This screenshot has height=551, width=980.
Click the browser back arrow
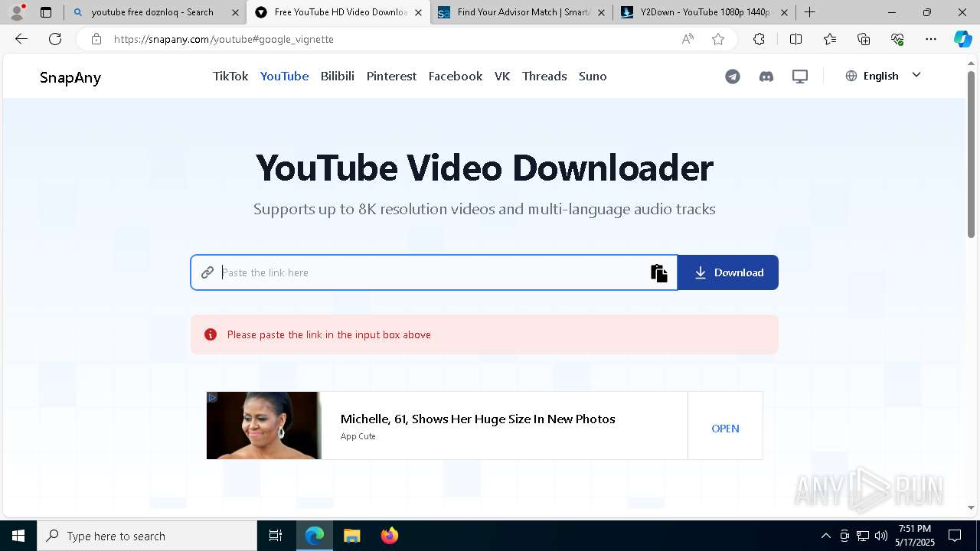click(21, 39)
